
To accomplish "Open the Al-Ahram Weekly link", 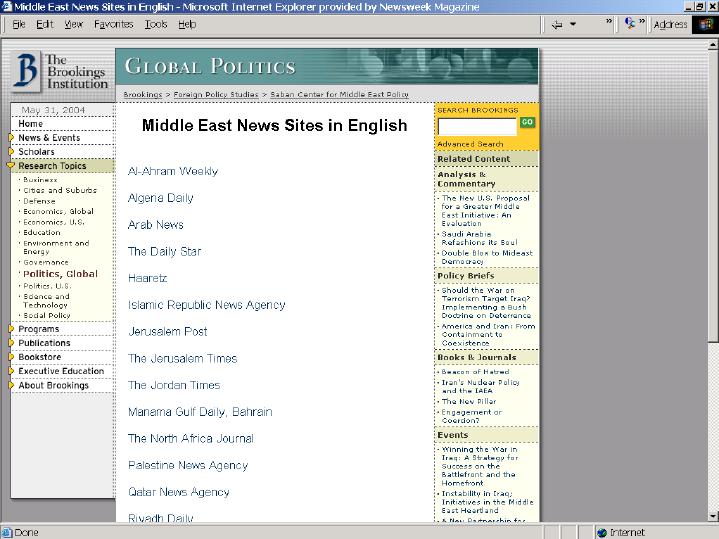I will 173,171.
